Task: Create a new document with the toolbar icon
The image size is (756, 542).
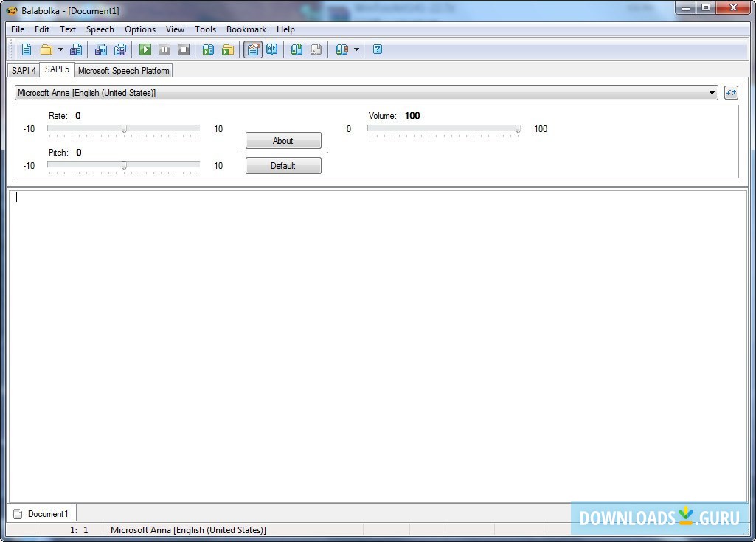Action: coord(27,49)
